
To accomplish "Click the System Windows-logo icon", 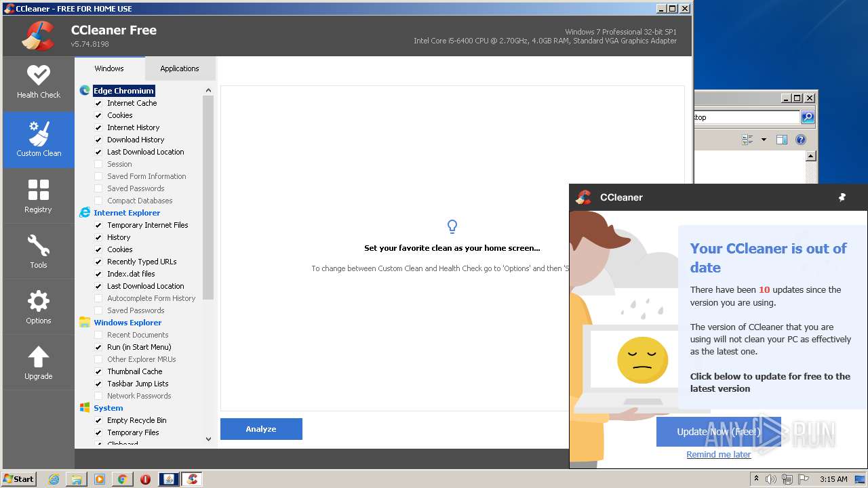I will pos(85,408).
